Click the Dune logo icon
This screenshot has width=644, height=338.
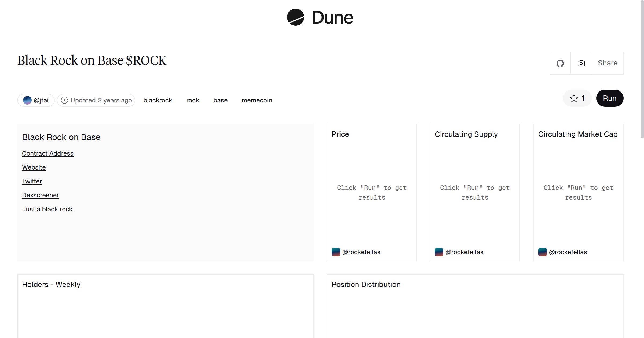(295, 17)
